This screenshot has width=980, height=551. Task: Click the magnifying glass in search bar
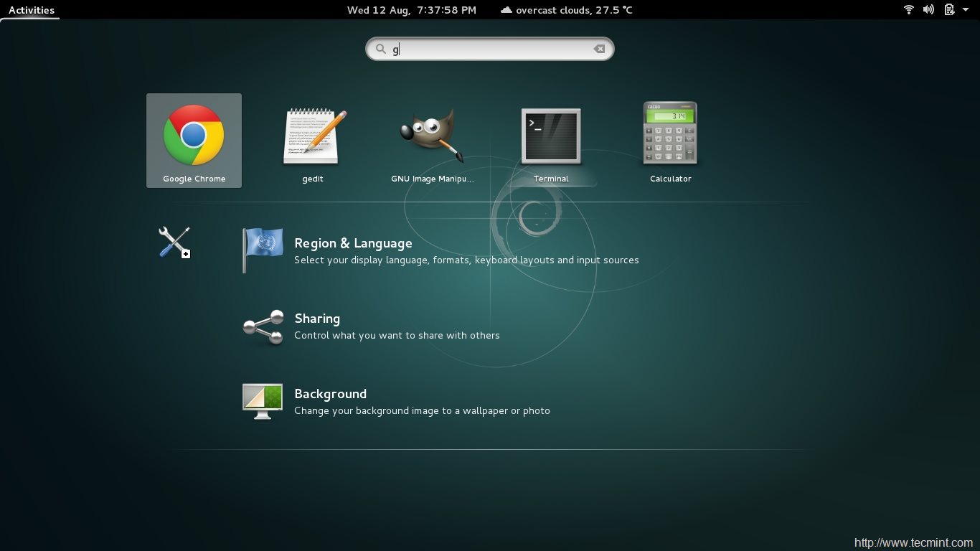tap(381, 48)
